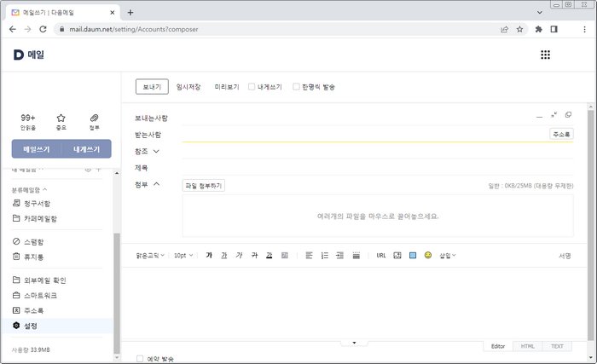Click the file drop area for attachments

[378, 216]
